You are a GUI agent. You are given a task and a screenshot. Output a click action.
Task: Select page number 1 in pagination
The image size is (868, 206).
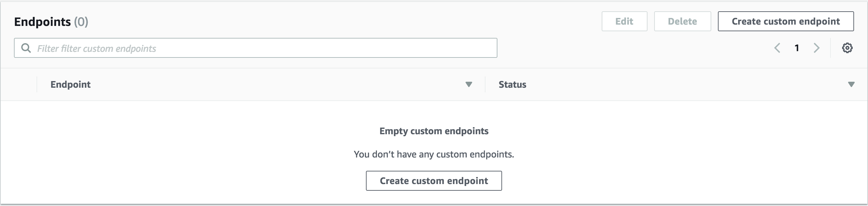[x=797, y=48]
